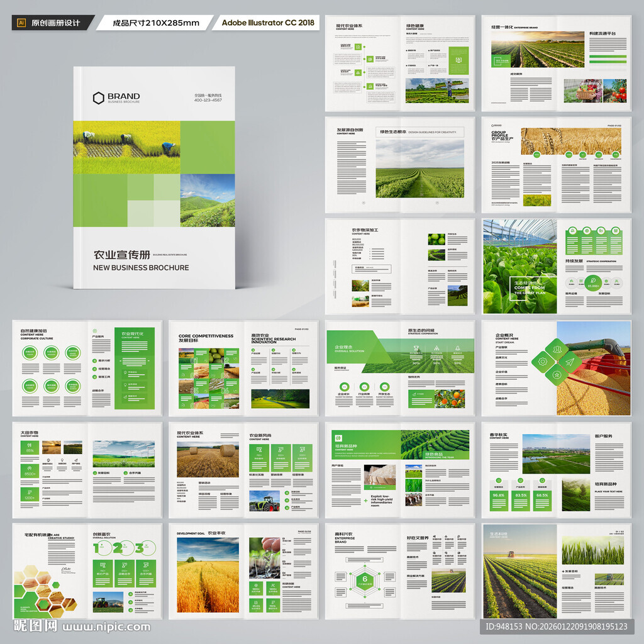Screen dimensions: 644x644
Task: Click the 农业丰收 DEVELOPMENT GOAL heading
Action: click(x=201, y=533)
